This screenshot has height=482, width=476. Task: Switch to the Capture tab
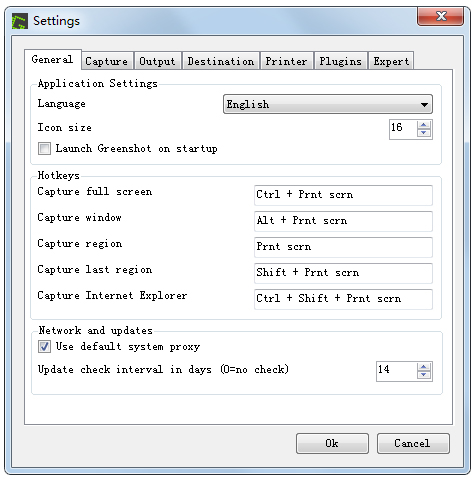(107, 61)
